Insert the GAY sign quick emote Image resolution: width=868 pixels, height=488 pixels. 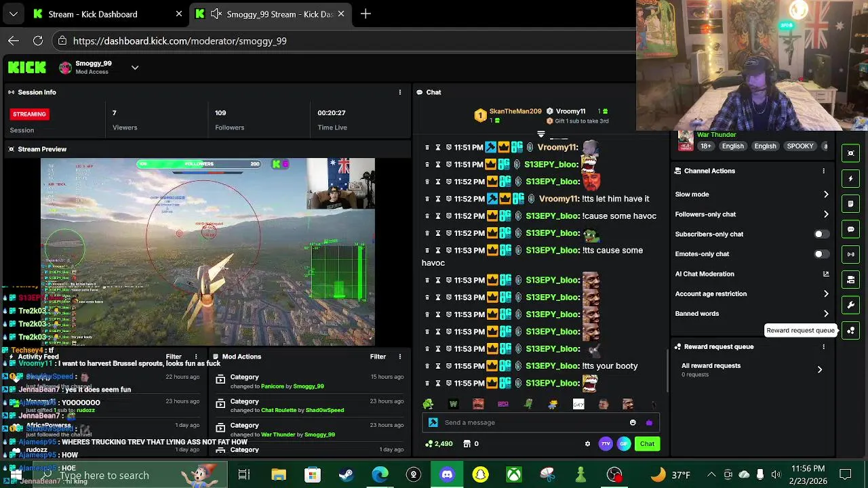point(578,405)
